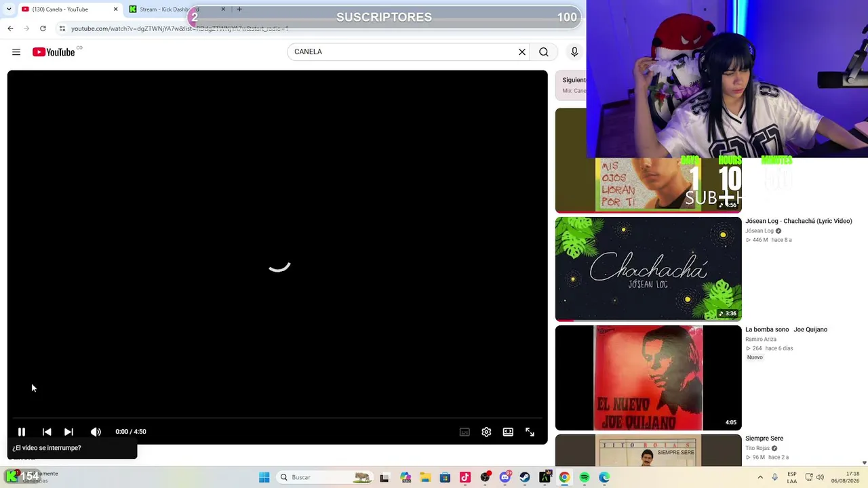The width and height of the screenshot is (868, 488).
Task: Open the system tray volume icon
Action: click(x=820, y=477)
